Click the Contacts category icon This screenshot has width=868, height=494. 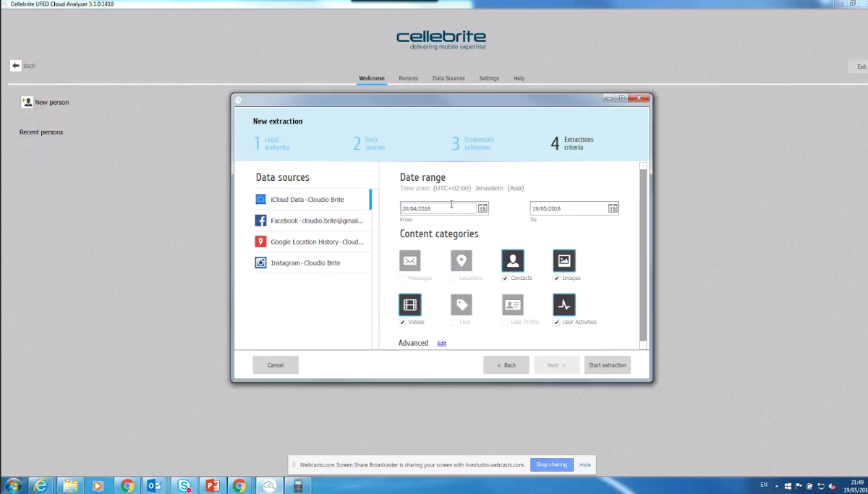[512, 261]
